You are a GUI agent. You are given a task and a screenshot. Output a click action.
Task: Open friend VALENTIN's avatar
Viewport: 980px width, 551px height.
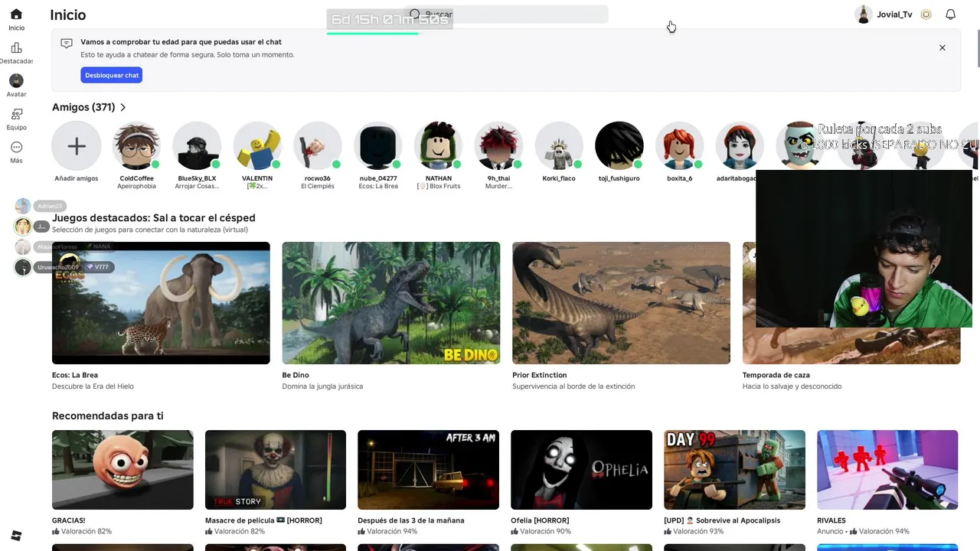click(257, 145)
